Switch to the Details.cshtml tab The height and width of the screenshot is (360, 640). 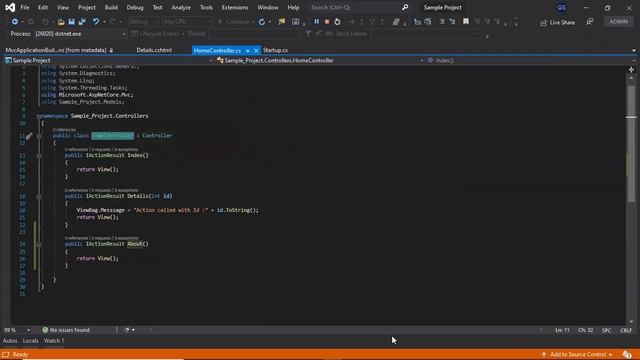tap(154, 50)
